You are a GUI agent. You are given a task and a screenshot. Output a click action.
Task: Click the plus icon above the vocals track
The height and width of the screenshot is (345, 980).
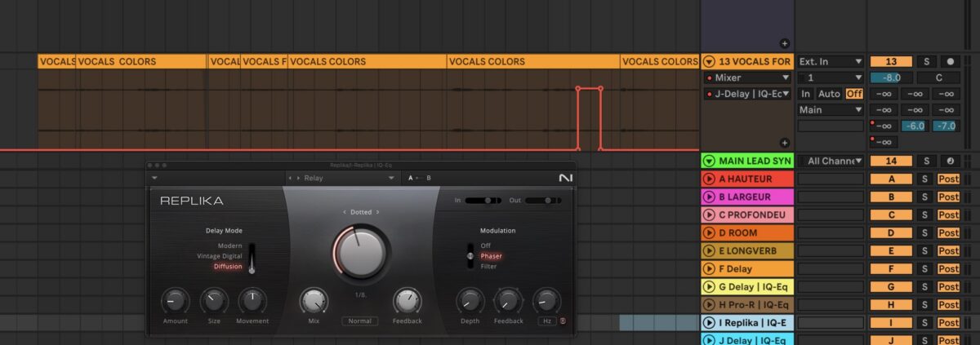coord(784,43)
